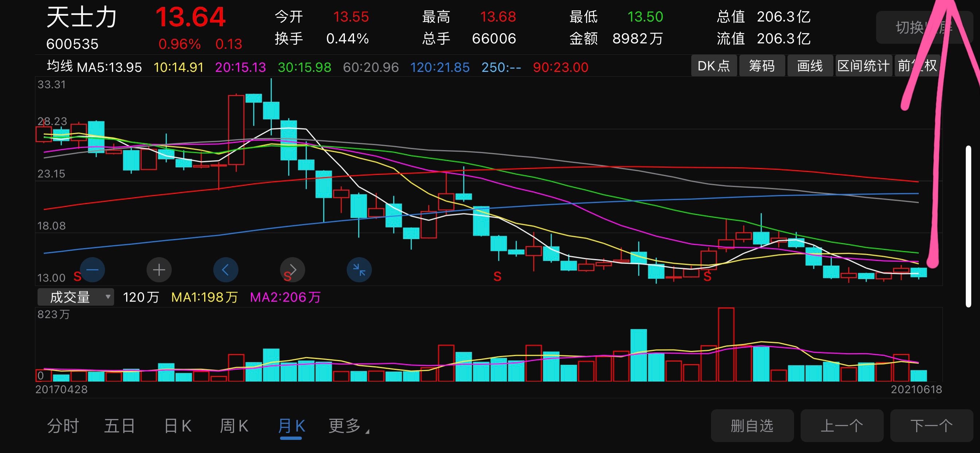Tap the tallest red volume bar
The image size is (980, 453).
pyautogui.click(x=726, y=345)
